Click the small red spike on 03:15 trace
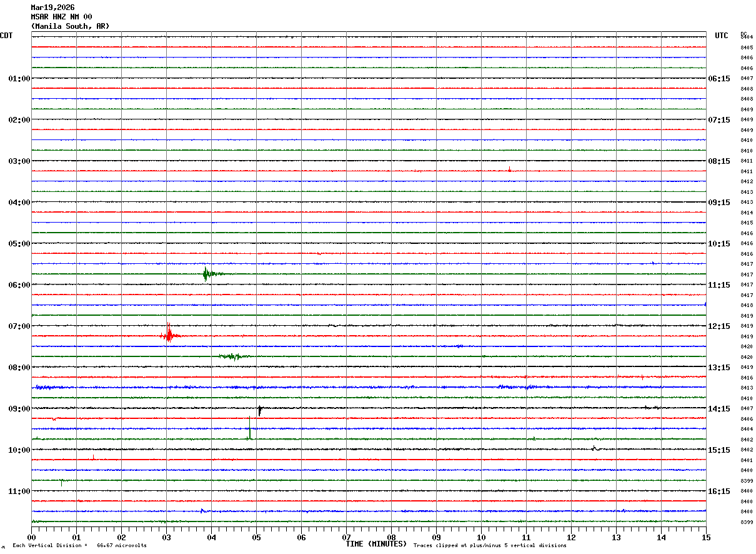Viewport: 756px width, 554px height. [509, 169]
